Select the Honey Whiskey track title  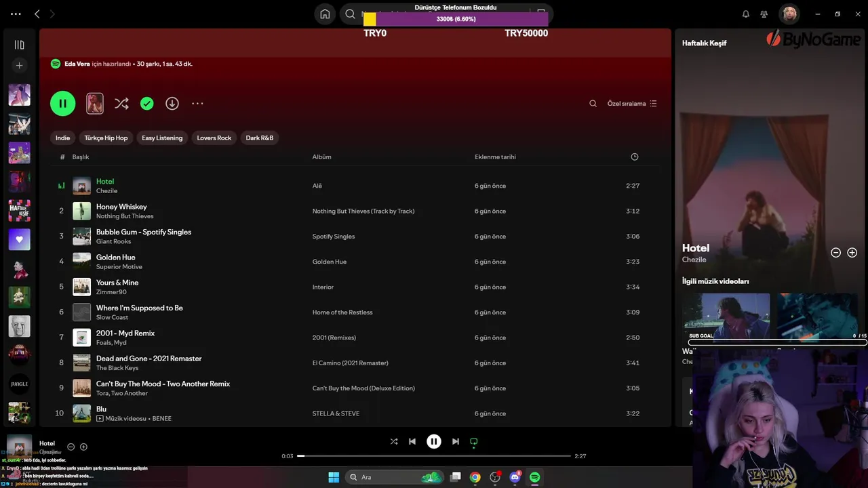pos(121,207)
